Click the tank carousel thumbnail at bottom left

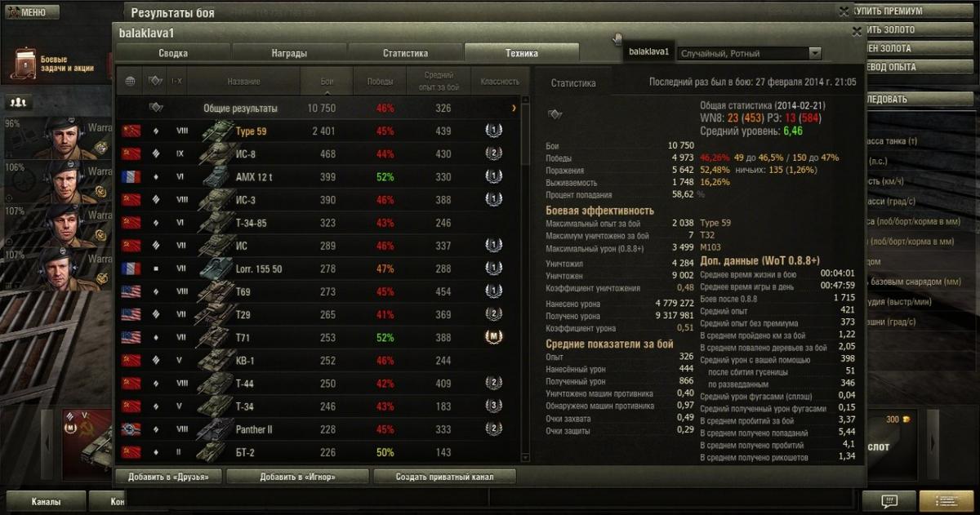click(89, 444)
